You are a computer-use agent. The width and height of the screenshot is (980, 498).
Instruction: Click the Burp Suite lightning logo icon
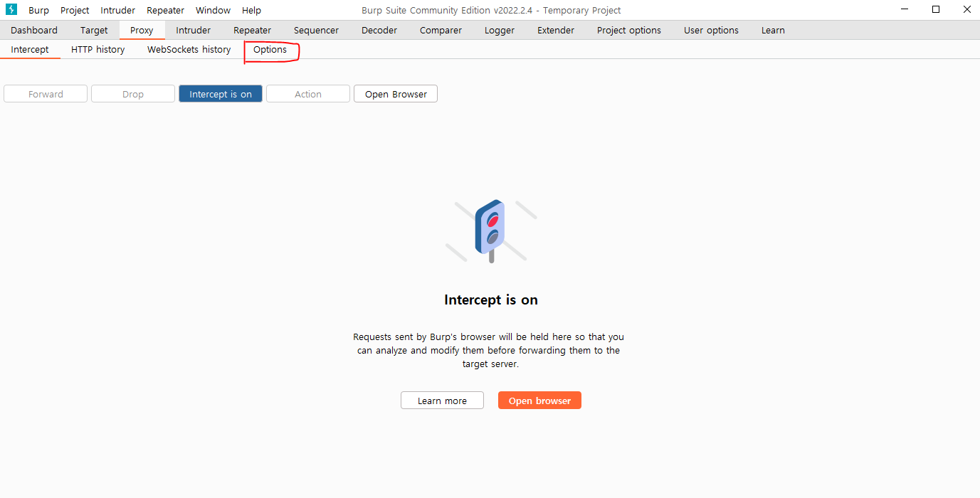(11, 10)
